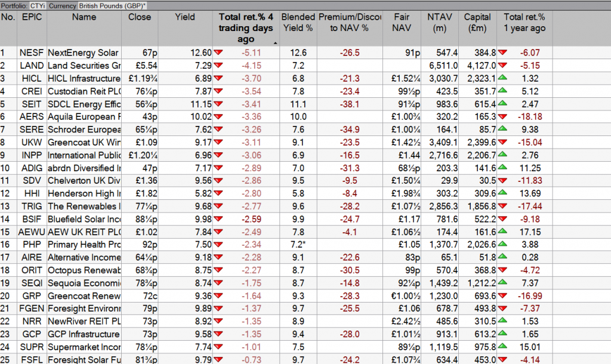This screenshot has height=364, width=611.
Task: Click the Total ret.% 1 year ago header
Action: coord(524,28)
